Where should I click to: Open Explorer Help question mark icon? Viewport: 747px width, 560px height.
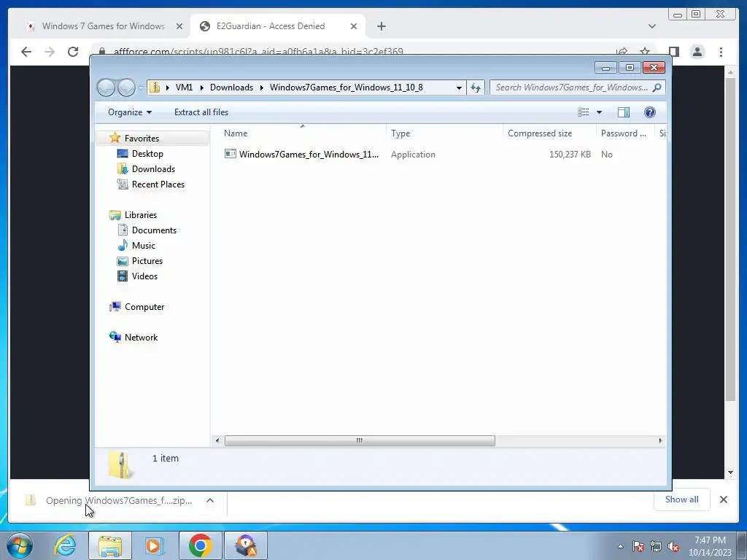click(x=650, y=112)
